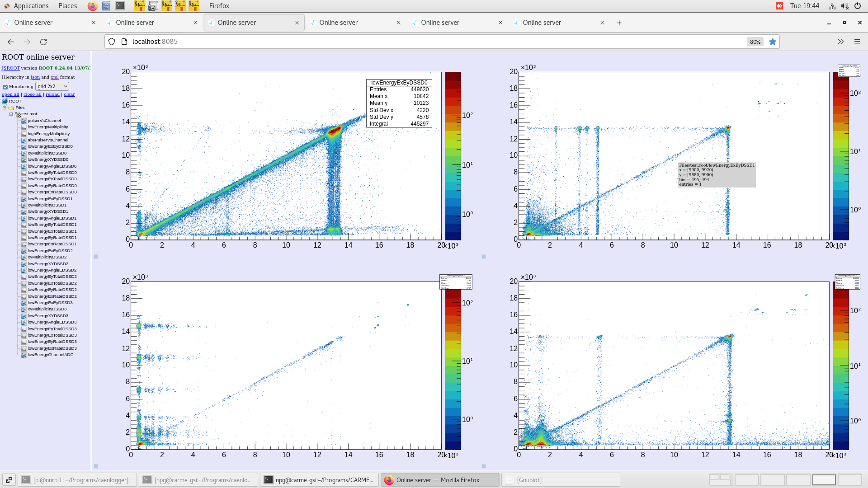Click the pulserVsChannel 2D histogram icon
The height and width of the screenshot is (488, 868).
(x=24, y=121)
